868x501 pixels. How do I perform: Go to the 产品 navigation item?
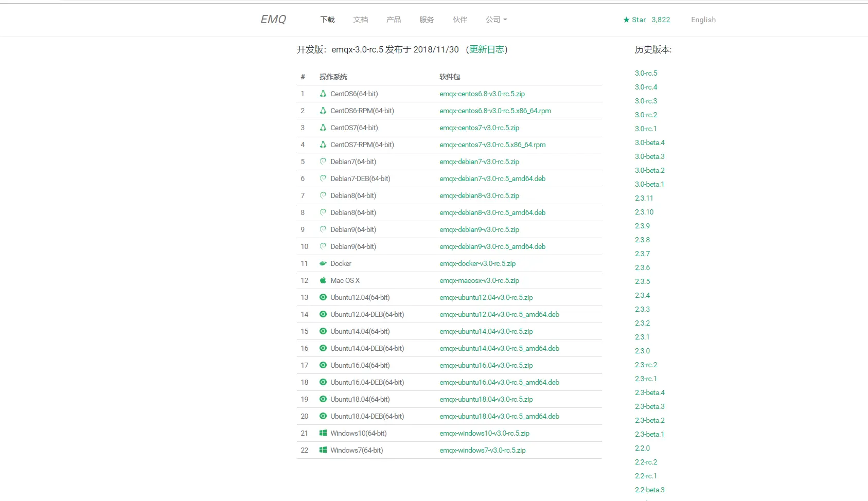(x=394, y=20)
